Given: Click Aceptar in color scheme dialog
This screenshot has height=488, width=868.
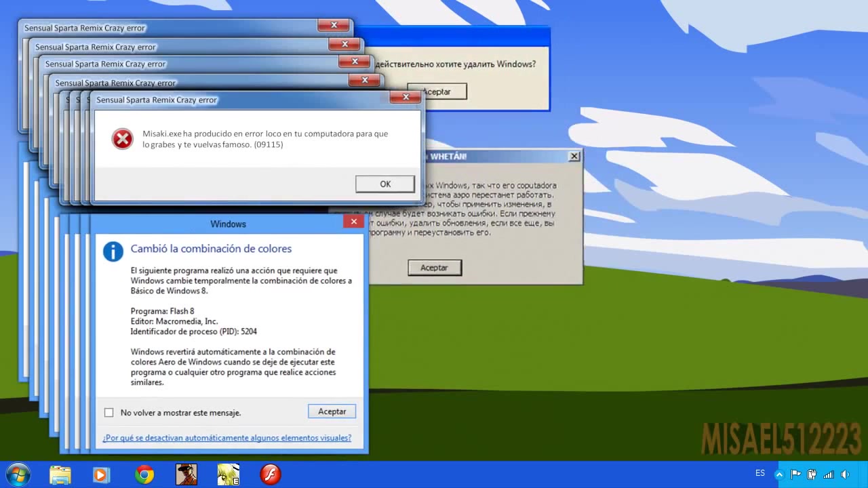Looking at the screenshot, I should pos(332,411).
